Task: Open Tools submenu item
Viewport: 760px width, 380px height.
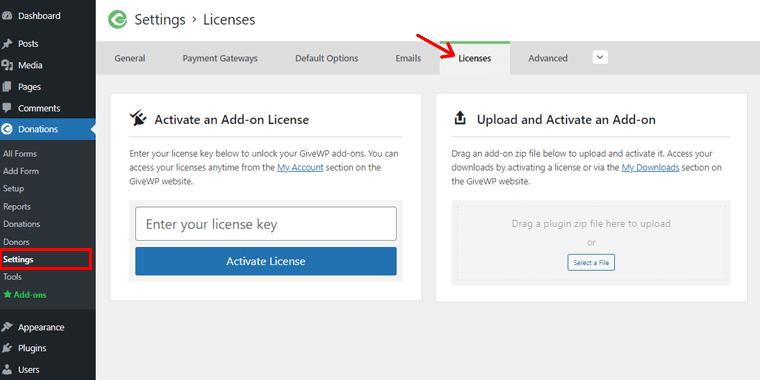Action: 12,277
